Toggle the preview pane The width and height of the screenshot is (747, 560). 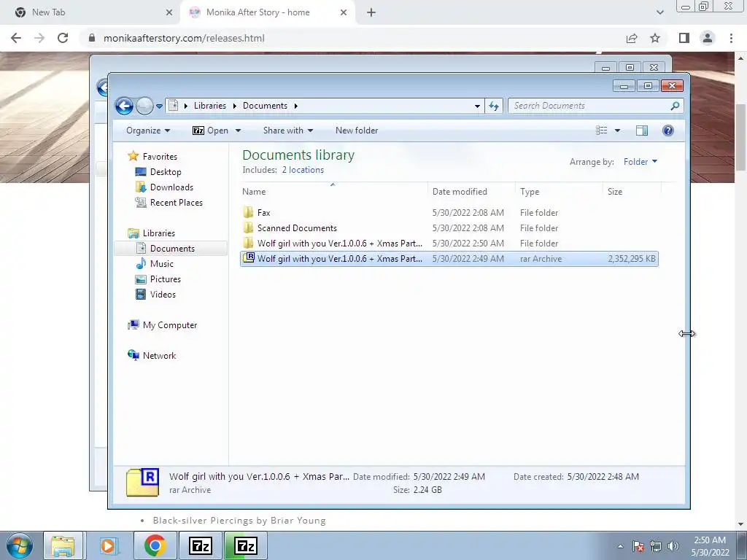pos(642,131)
